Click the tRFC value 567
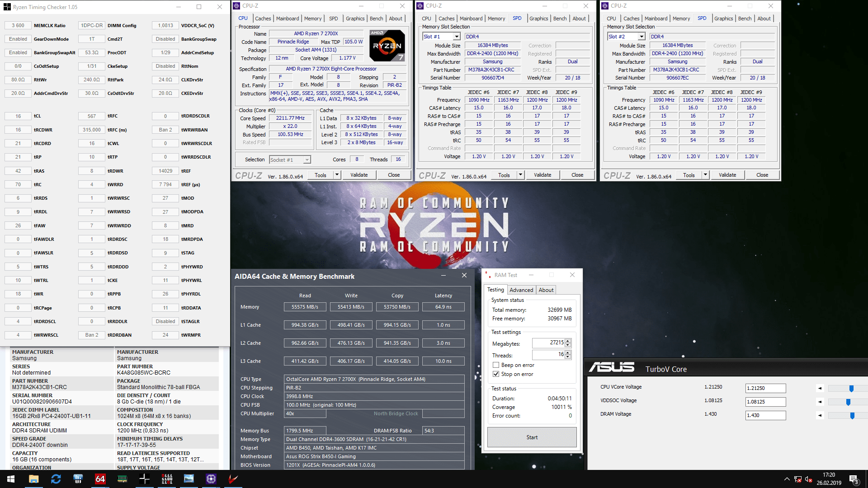The height and width of the screenshot is (488, 868). point(92,116)
